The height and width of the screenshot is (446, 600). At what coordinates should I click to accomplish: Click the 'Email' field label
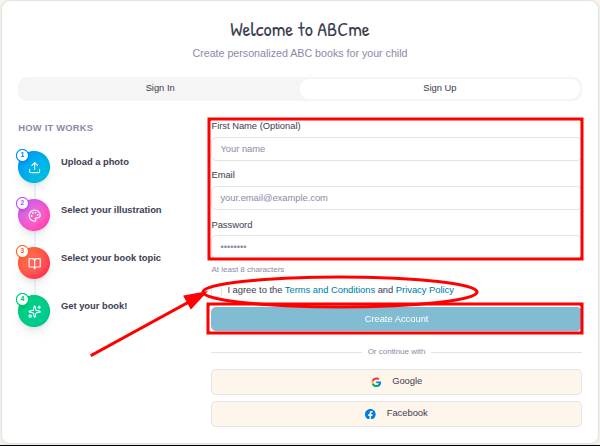pos(223,175)
